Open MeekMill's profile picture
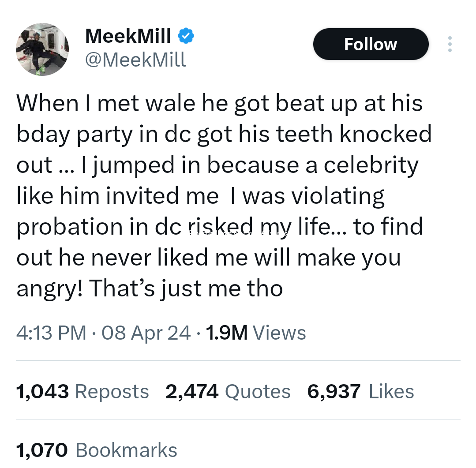This screenshot has width=476, height=468. click(42, 49)
